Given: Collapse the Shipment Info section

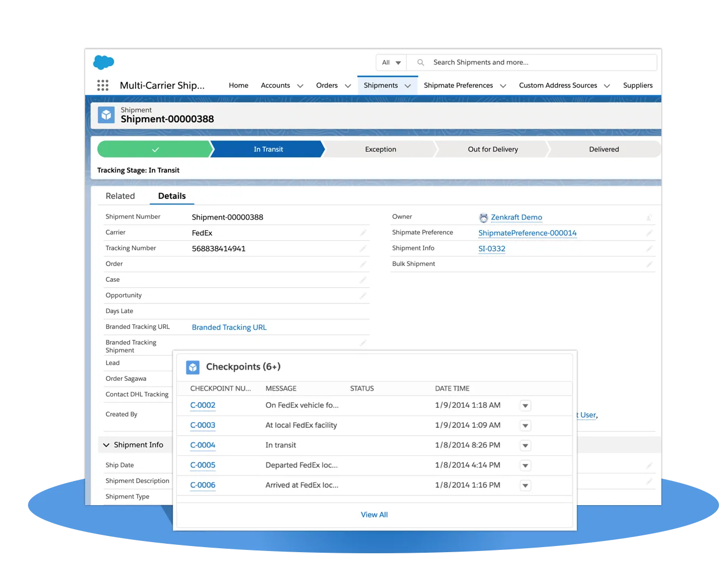Looking at the screenshot, I should click(x=106, y=445).
